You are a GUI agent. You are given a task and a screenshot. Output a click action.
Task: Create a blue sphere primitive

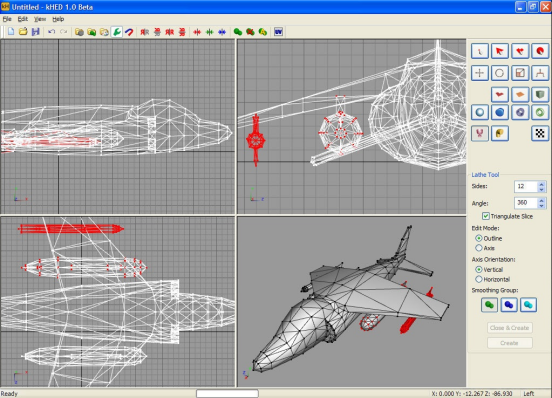(500, 112)
